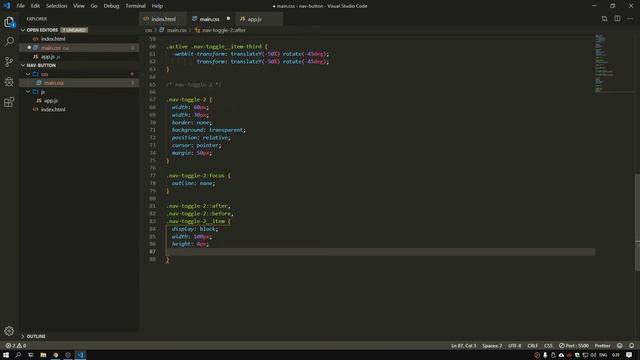Open the Action Center notification icon
The height and width of the screenshot is (360, 640).
coord(629,355)
